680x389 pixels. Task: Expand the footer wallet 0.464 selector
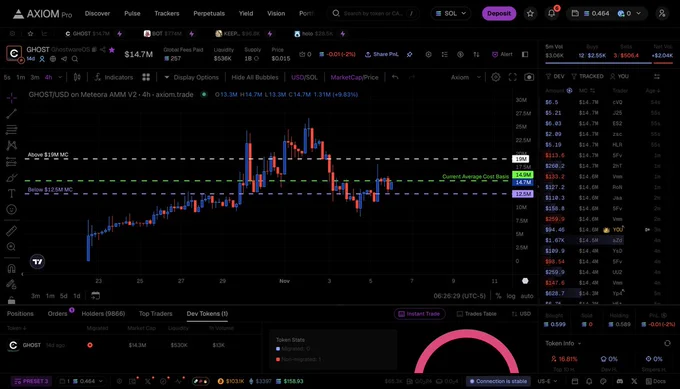pos(81,381)
